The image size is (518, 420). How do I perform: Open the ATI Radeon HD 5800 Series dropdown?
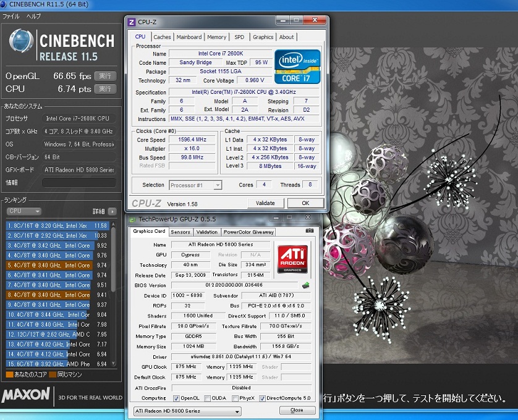(x=187, y=411)
